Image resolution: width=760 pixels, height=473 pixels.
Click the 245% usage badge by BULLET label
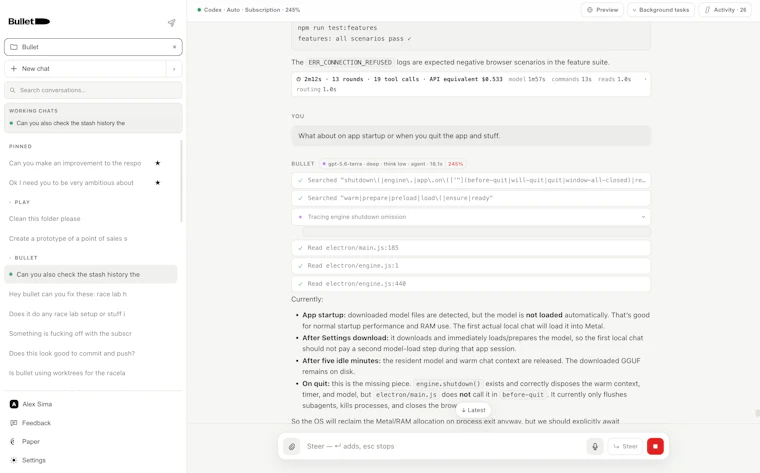(456, 164)
